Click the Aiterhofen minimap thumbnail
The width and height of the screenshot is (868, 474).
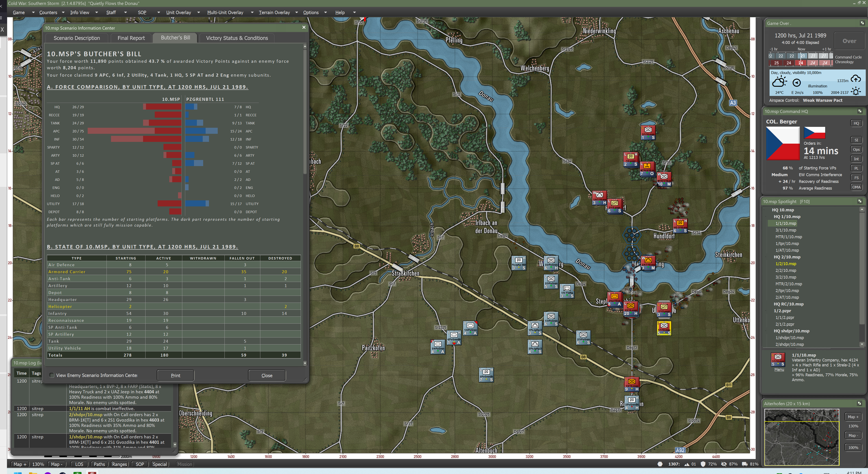tap(801, 437)
